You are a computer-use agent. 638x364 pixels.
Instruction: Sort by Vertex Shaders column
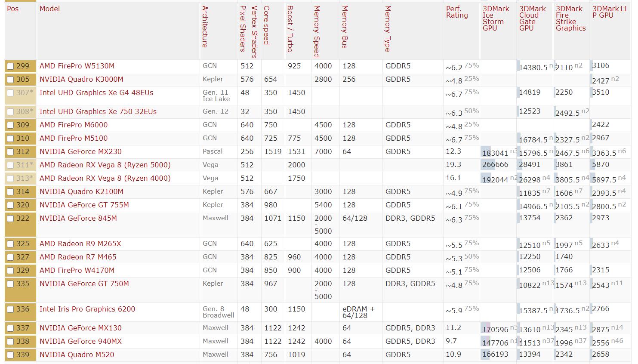[254, 32]
